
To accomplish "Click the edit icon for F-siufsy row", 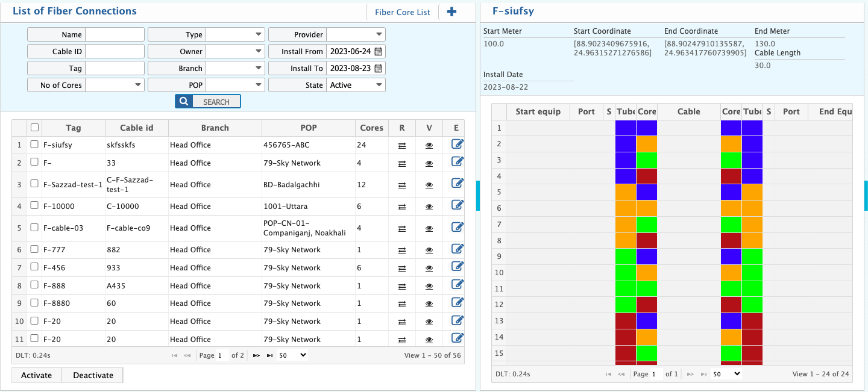I will coord(458,145).
